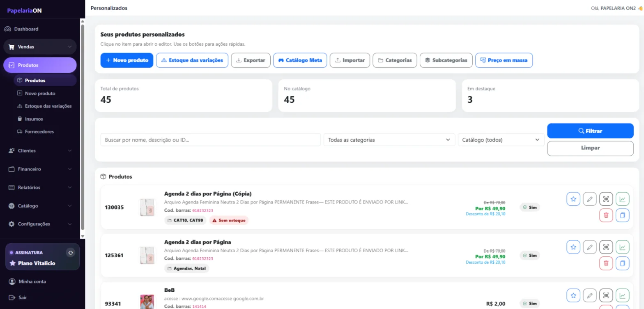
Task: Expand the Financeiro sidebar section
Action: tap(40, 169)
